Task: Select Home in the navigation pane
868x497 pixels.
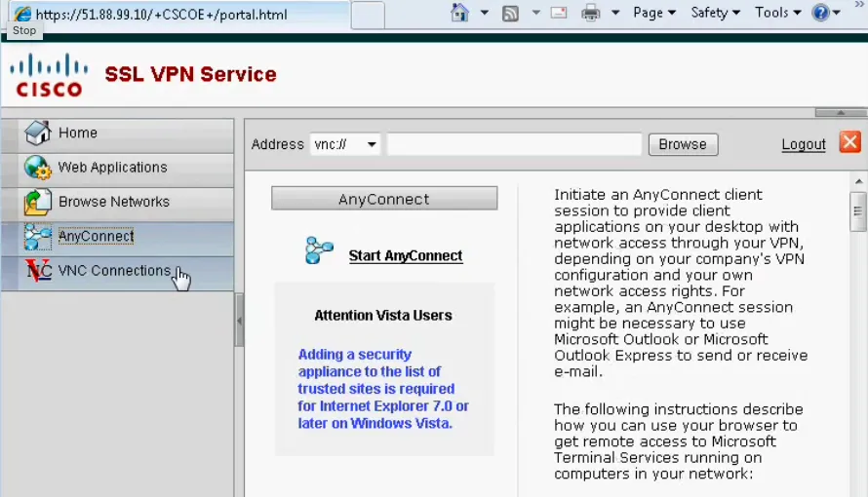Action: click(117, 134)
